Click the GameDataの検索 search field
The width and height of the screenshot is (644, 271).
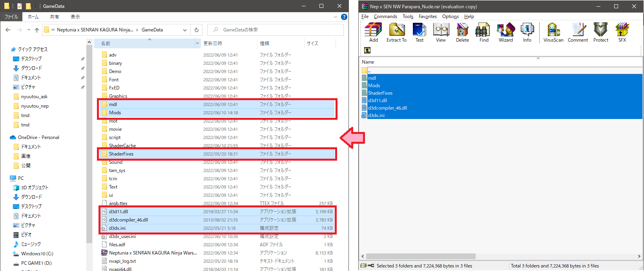(x=275, y=30)
